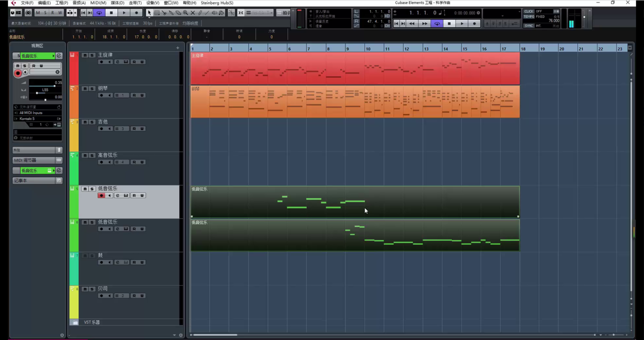Toggle metronome CLICK button
The image size is (644, 340).
click(529, 11)
